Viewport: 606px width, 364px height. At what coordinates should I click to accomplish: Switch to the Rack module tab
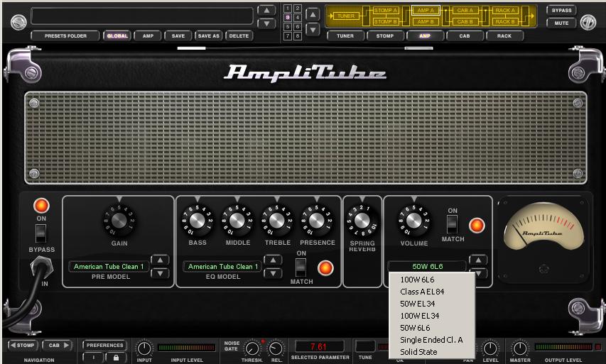[x=504, y=36]
